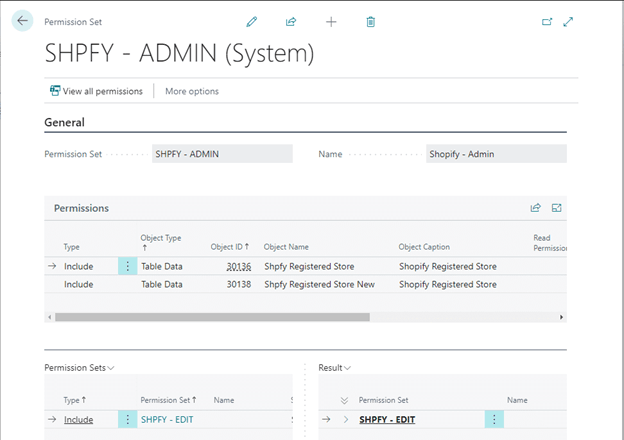
Task: Expand page with fullscreen arrows icon
Action: (568, 21)
